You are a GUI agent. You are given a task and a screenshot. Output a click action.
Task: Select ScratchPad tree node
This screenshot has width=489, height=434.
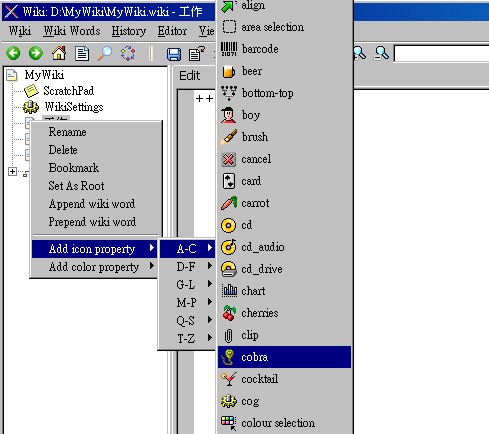click(68, 91)
